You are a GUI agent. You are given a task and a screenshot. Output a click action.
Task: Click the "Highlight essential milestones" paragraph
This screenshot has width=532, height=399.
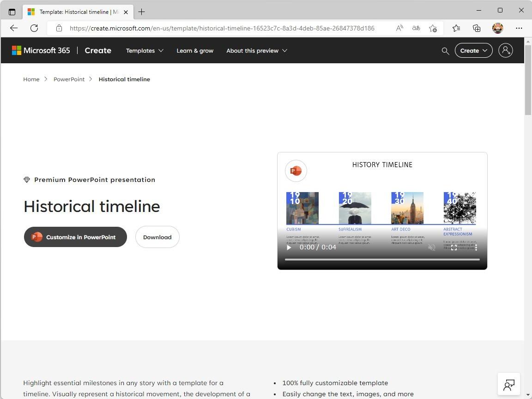[x=137, y=388]
